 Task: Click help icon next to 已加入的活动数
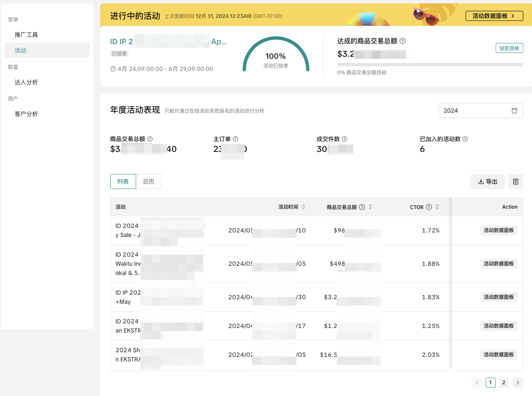[465, 139]
